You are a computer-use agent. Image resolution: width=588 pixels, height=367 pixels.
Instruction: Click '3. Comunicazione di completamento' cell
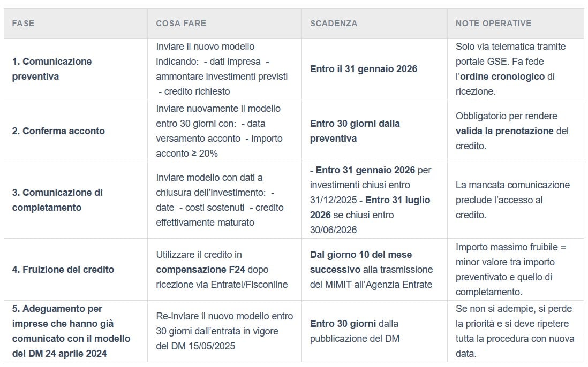pyautogui.click(x=76, y=200)
